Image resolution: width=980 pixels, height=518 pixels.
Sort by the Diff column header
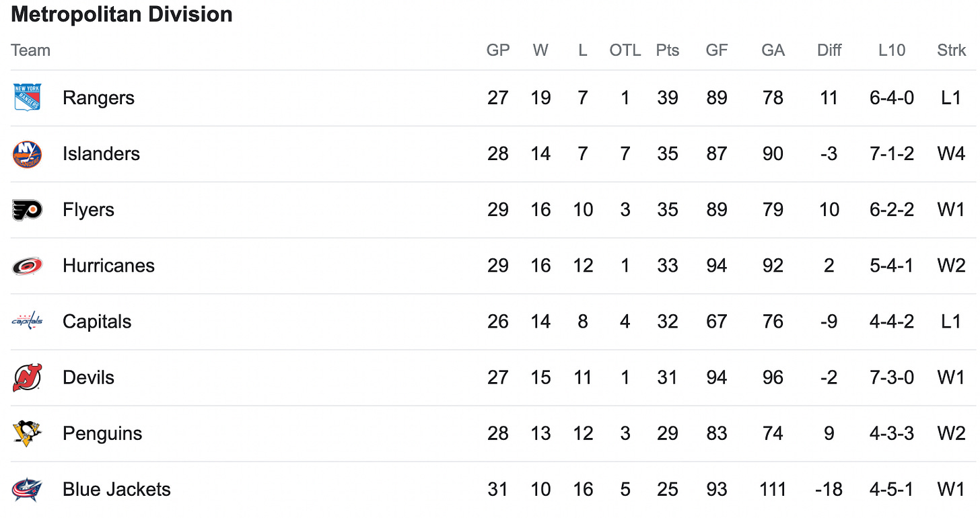click(829, 50)
